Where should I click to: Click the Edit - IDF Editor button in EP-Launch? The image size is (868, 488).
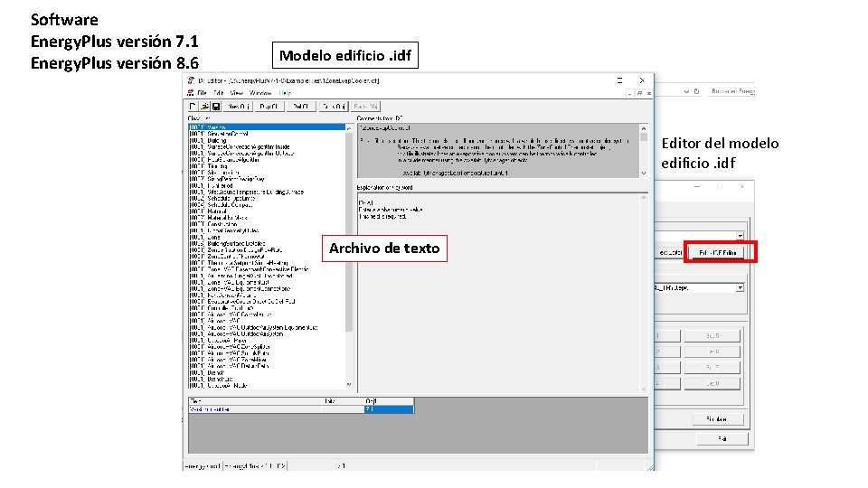717,253
